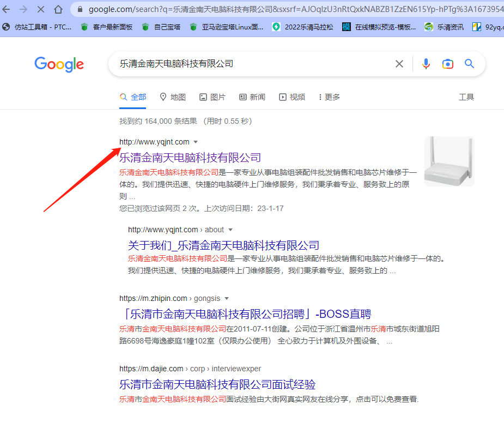Open the 乐清金南天电脑科技有限公司 result link
The image size is (504, 428).
click(190, 158)
